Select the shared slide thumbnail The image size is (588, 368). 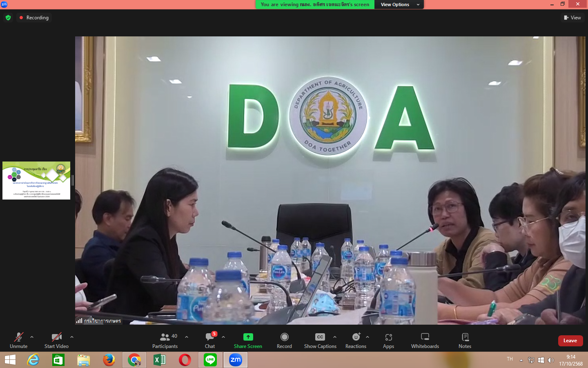point(36,180)
